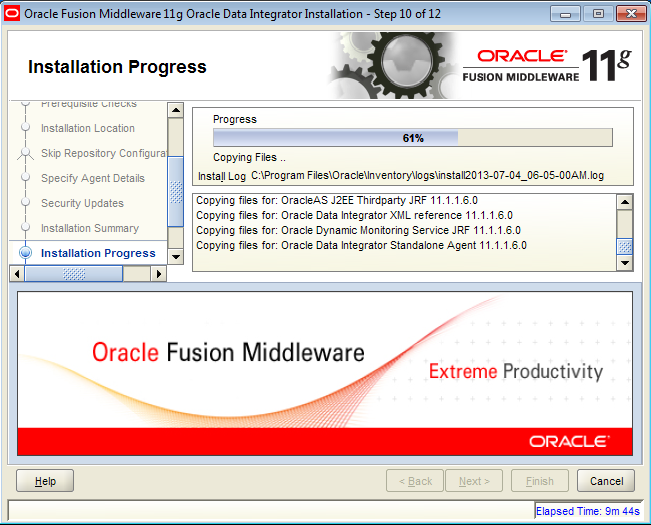Select the Oracle Data Integrator XML reference line
This screenshot has width=651, height=525.
tap(354, 215)
